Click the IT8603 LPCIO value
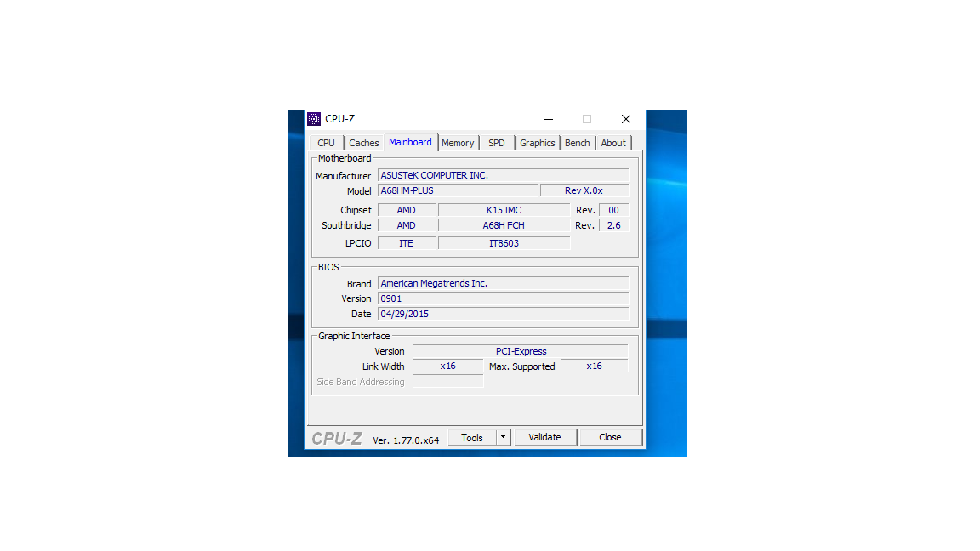This screenshot has height=551, width=980. pos(504,243)
